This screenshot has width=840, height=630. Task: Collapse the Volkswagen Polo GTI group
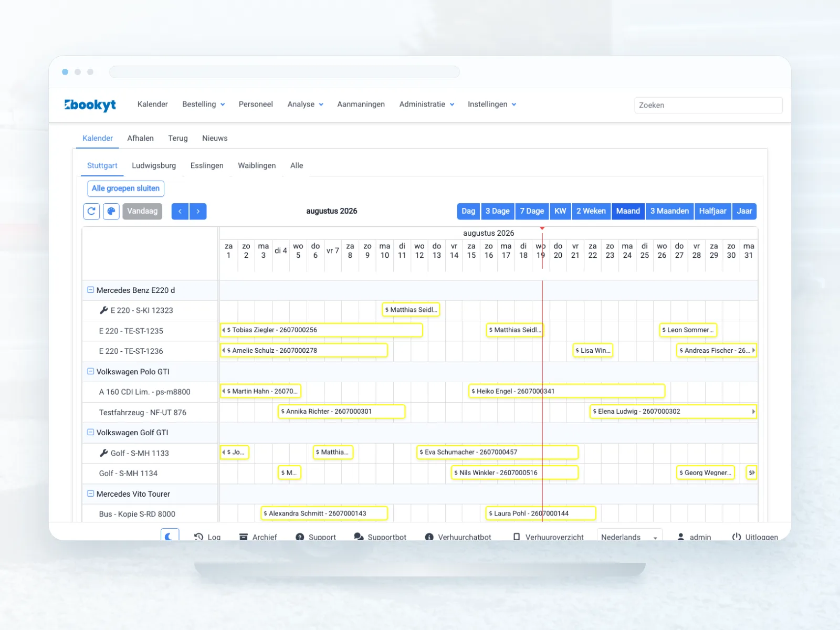pyautogui.click(x=90, y=371)
